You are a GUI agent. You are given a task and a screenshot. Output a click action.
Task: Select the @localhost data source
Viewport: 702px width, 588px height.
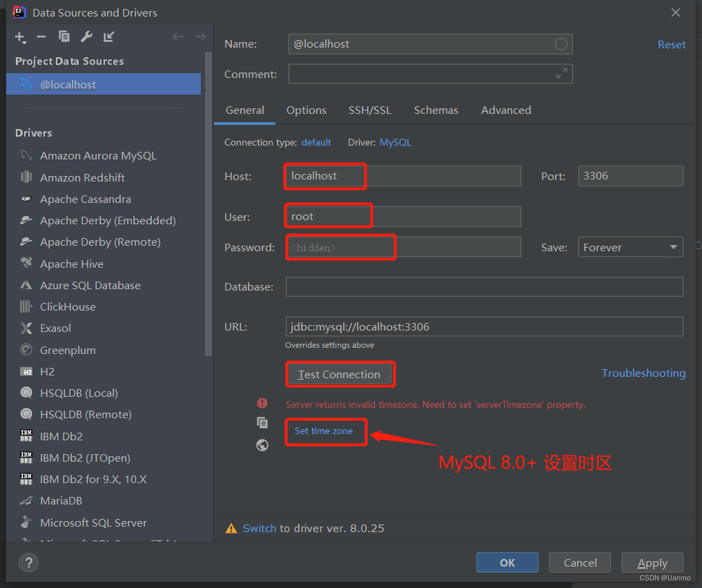pyautogui.click(x=104, y=84)
